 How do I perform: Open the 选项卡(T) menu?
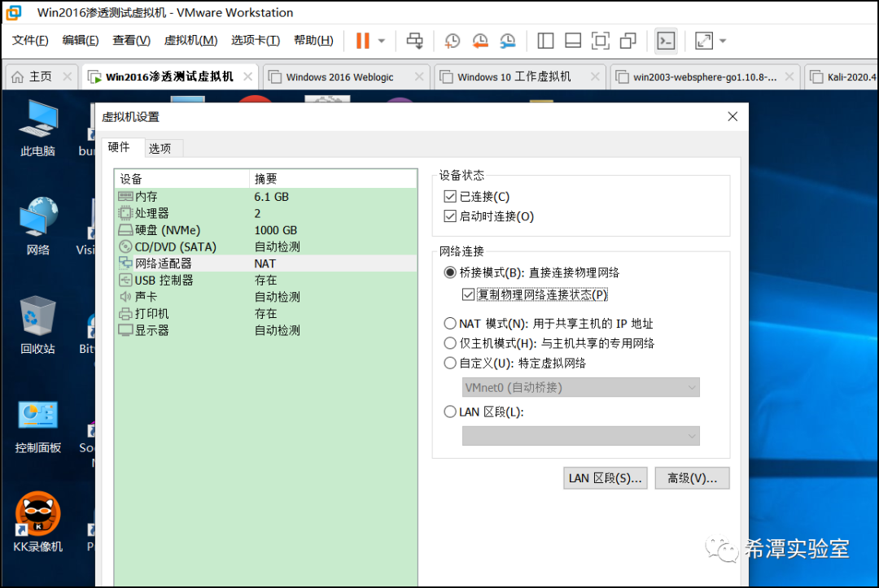255,41
